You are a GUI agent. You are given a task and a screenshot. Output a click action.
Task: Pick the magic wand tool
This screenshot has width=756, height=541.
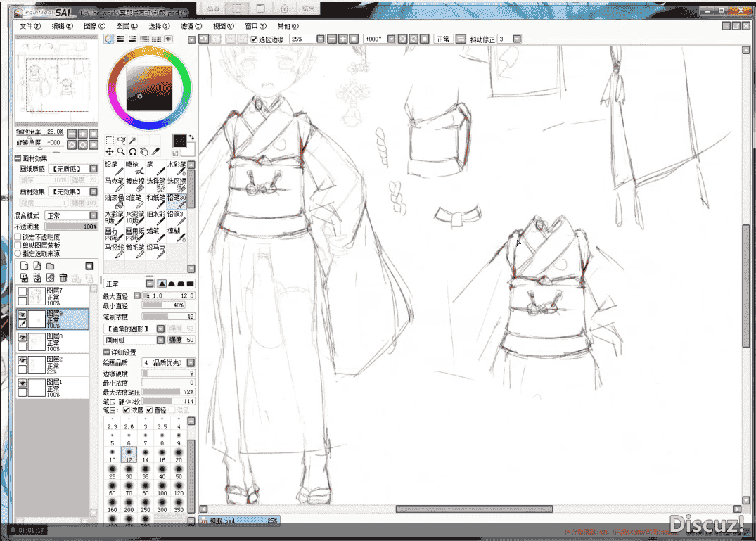point(132,140)
